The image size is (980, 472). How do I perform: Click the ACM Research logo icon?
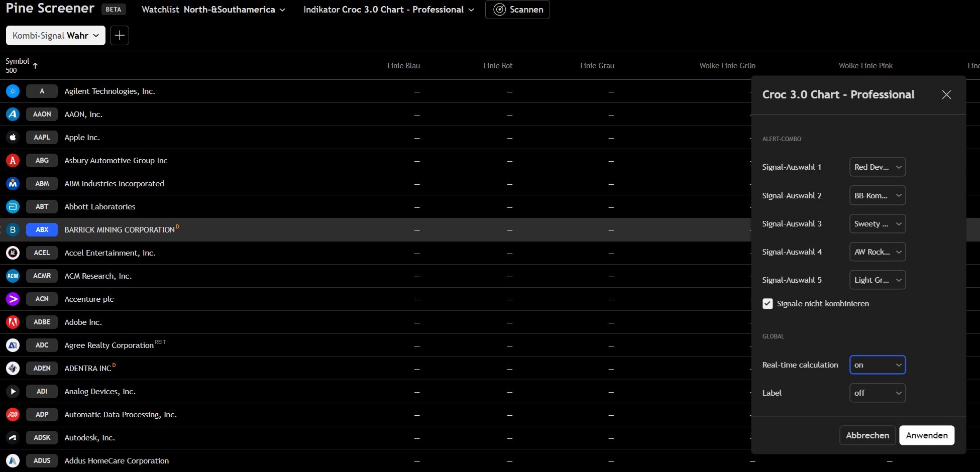13,276
